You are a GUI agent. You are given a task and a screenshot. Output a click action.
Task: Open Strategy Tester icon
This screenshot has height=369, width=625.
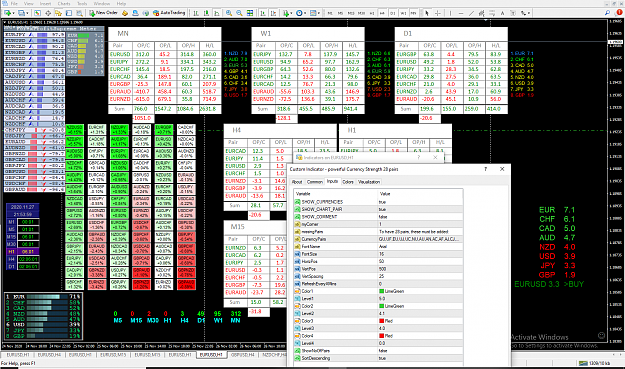(x=79, y=13)
